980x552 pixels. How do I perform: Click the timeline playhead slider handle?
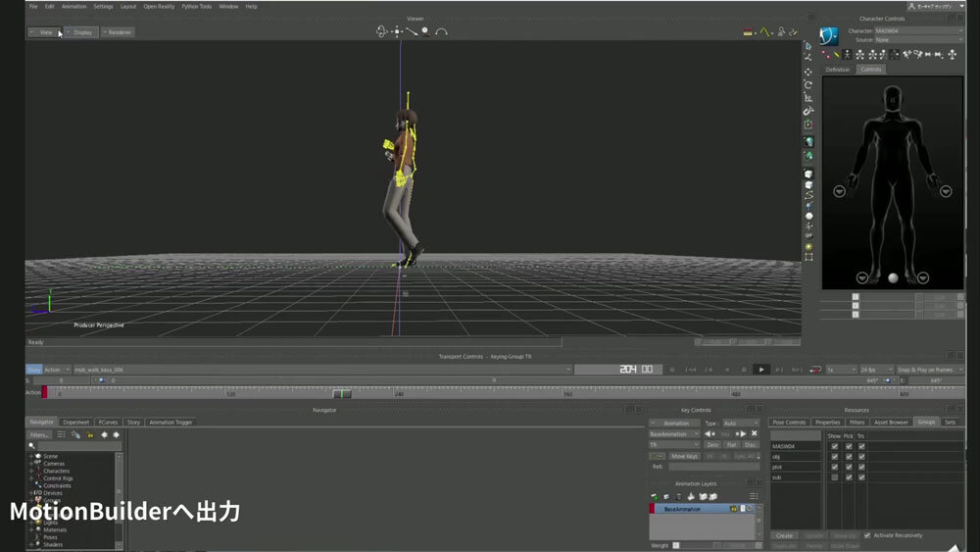[341, 393]
